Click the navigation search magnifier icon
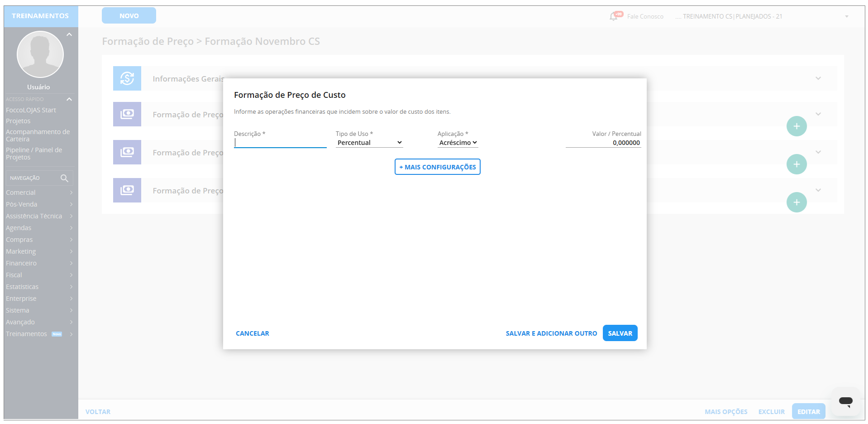 point(64,178)
